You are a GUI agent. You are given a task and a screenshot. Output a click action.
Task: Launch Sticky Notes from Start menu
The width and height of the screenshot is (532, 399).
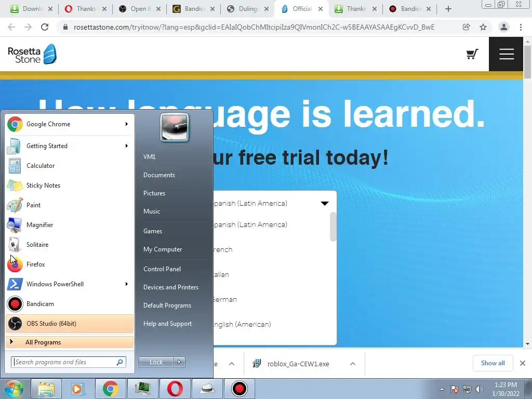tap(70, 185)
